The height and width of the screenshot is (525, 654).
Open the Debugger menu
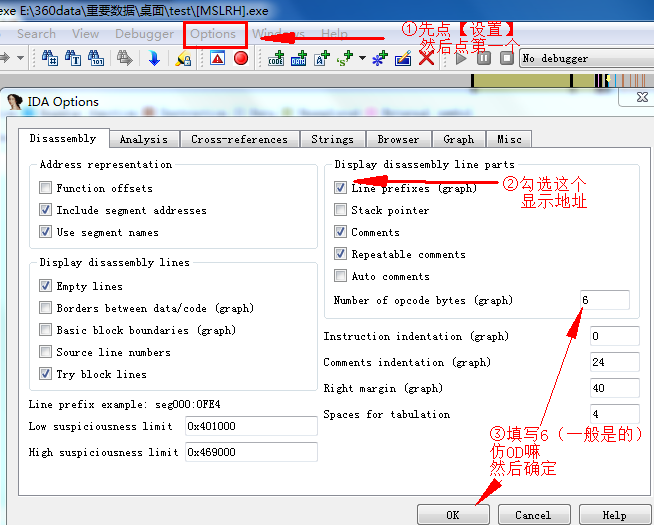(144, 34)
